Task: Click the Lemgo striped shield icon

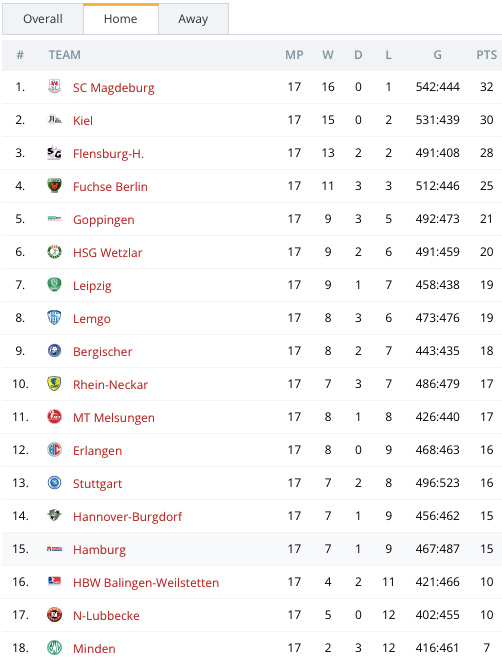Action: coord(54,318)
